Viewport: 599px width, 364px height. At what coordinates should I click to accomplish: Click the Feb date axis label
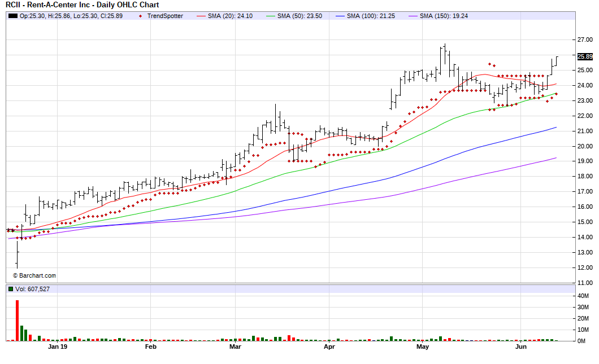coord(151,347)
